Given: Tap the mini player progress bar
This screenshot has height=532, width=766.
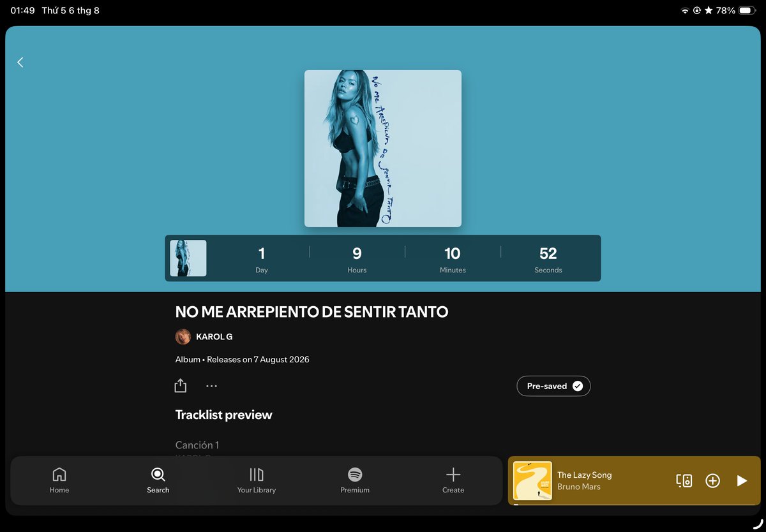Looking at the screenshot, I should click(x=635, y=505).
